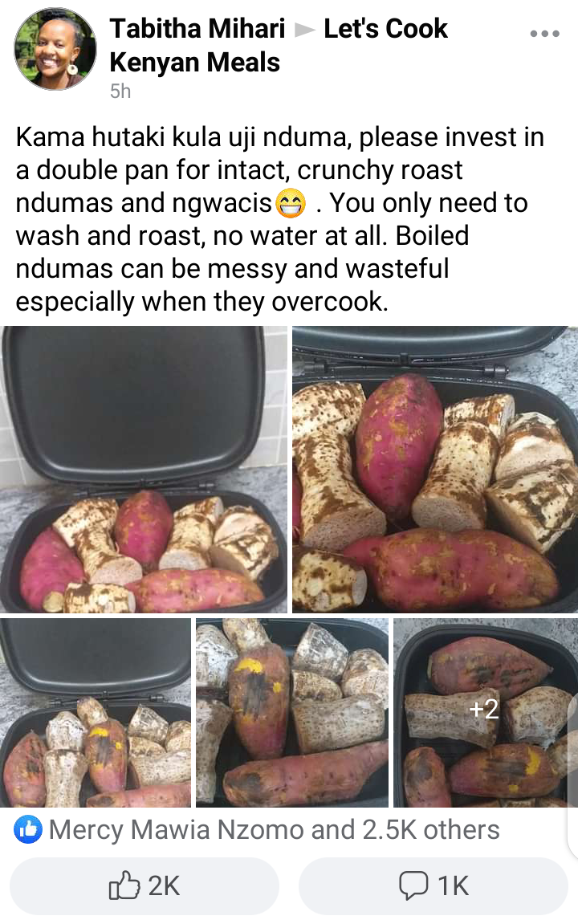Open the three-dot post options menu
This screenshot has width=578, height=924.
coord(544,34)
